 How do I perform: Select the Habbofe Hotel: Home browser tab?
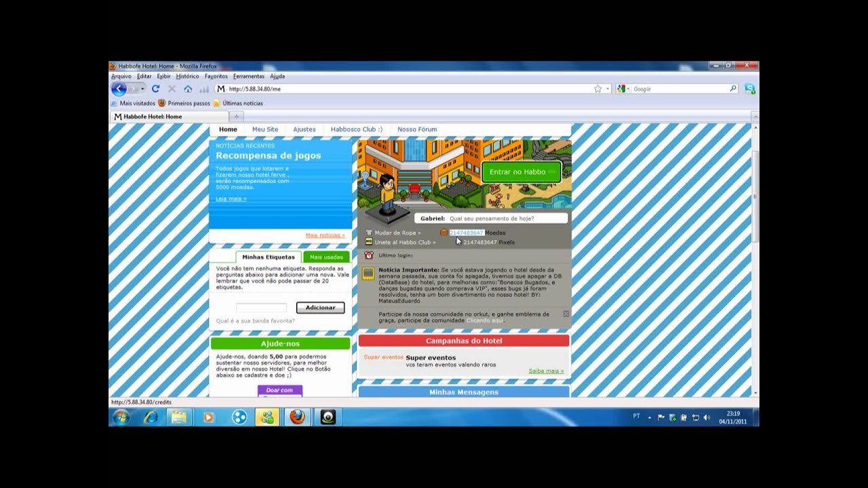(170, 117)
